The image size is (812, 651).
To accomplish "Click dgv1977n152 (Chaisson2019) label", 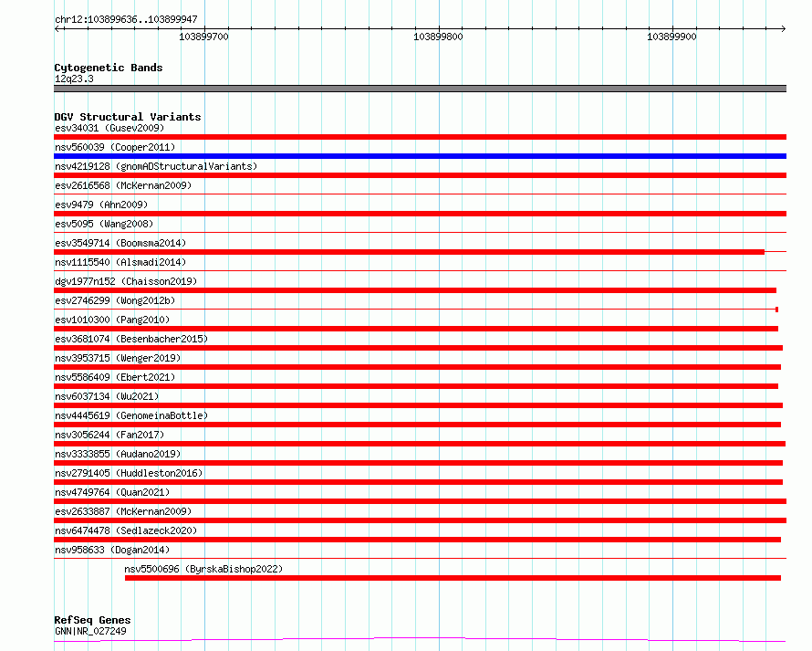I will [126, 281].
